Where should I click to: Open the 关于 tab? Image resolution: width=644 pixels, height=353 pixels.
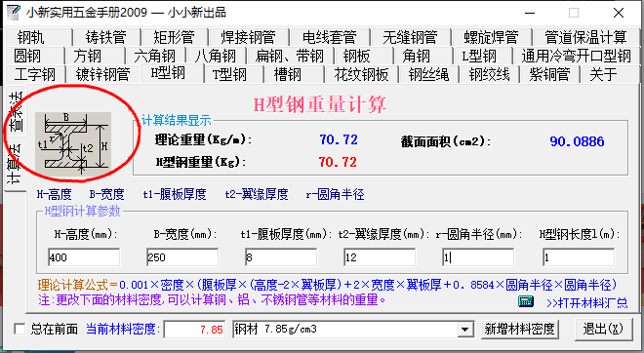pos(604,74)
